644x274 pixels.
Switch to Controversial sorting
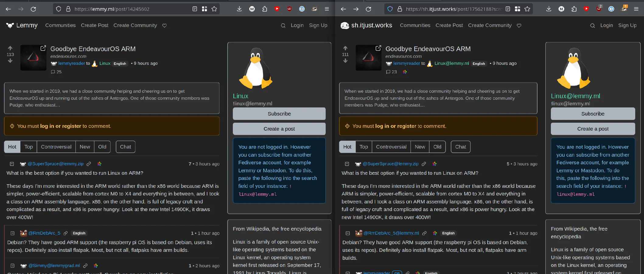[x=56, y=147]
